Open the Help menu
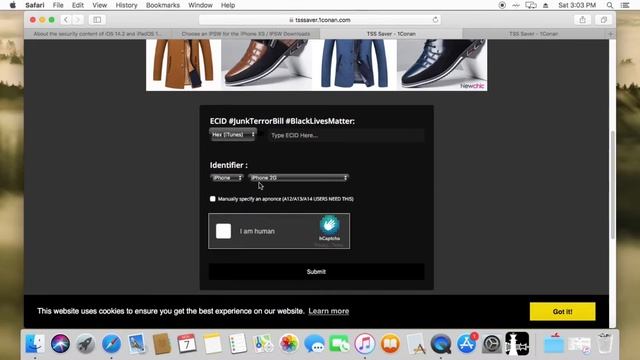 pyautogui.click(x=228, y=5)
